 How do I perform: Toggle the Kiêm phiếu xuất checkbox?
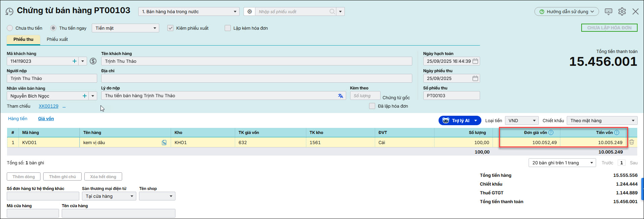170,28
